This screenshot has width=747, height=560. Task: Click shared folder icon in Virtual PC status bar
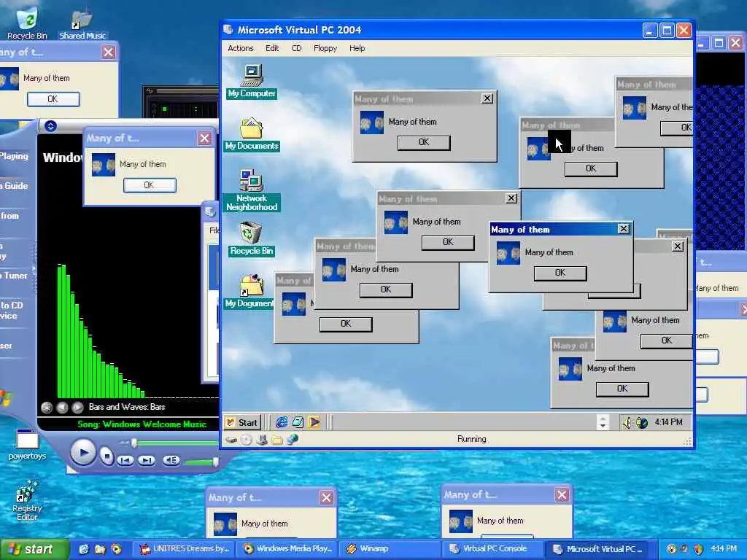(276, 440)
